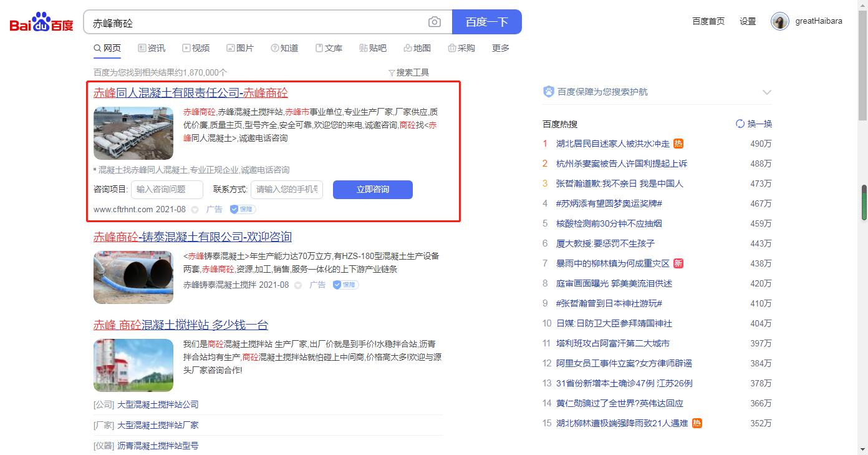Click the large pipes thumbnail image
This screenshot has width=868, height=455.
coord(133,277)
